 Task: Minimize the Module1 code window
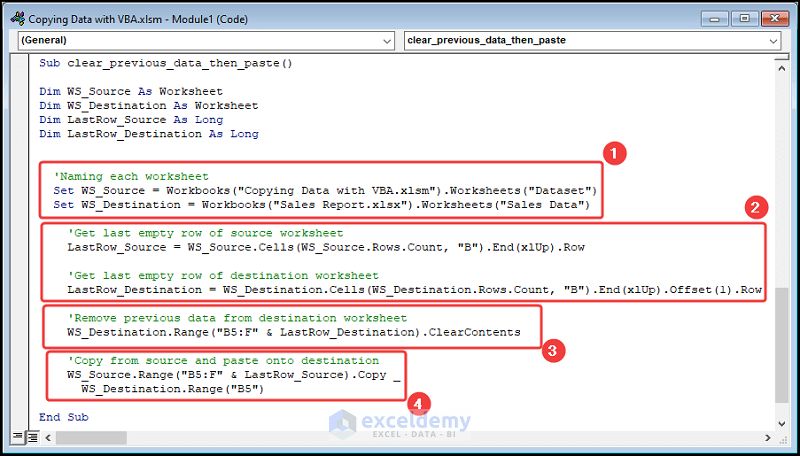click(x=714, y=19)
